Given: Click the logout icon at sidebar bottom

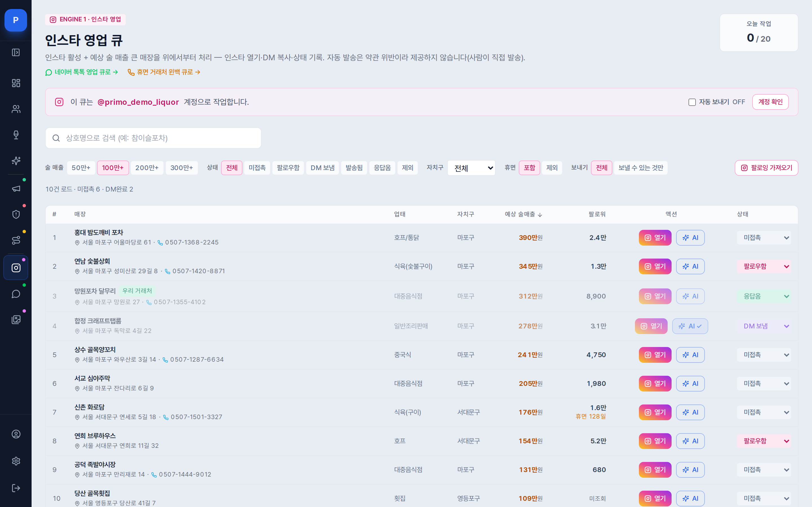Looking at the screenshot, I should coord(16,488).
